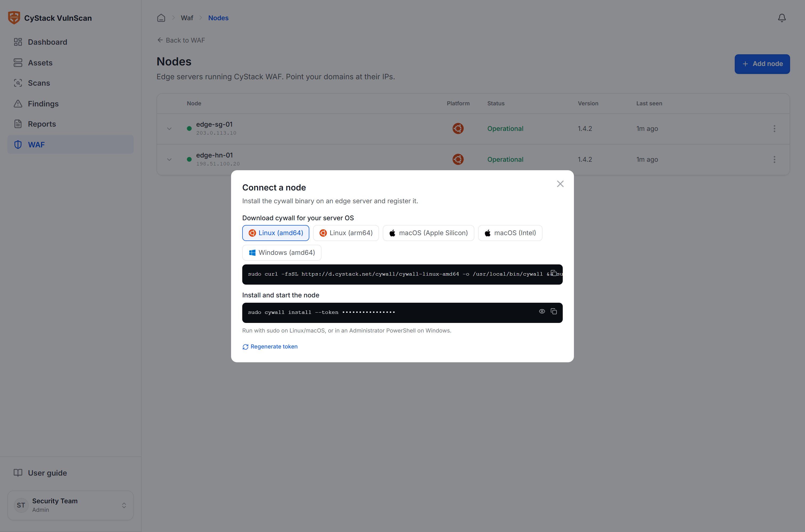Expand the edge-sg-01 node row

[169, 129]
